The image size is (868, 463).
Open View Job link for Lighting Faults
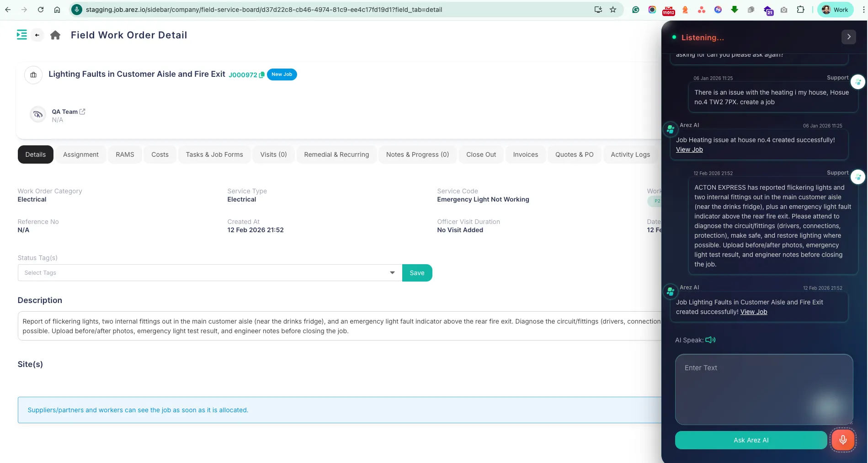point(753,312)
